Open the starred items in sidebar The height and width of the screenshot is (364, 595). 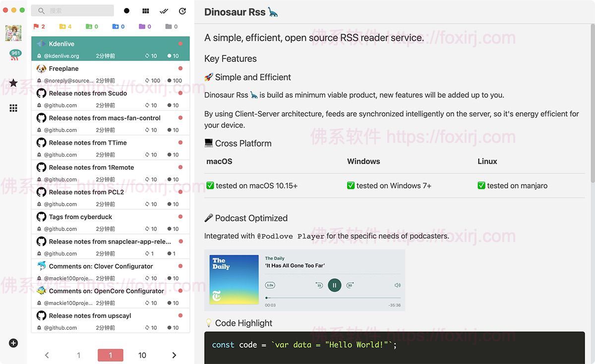(x=13, y=83)
